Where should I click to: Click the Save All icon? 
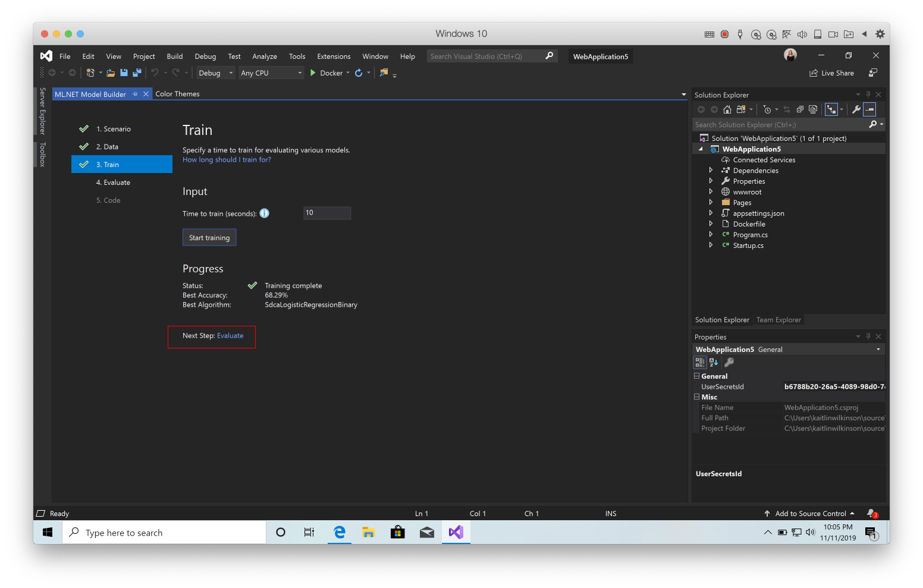point(136,73)
